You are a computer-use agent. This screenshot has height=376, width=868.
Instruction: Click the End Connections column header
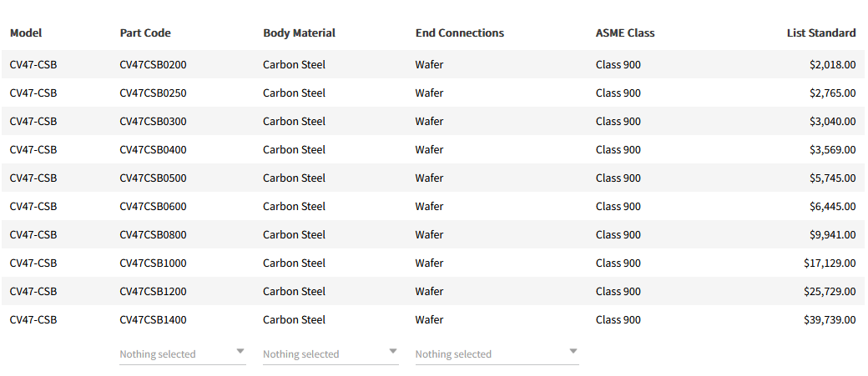(460, 33)
